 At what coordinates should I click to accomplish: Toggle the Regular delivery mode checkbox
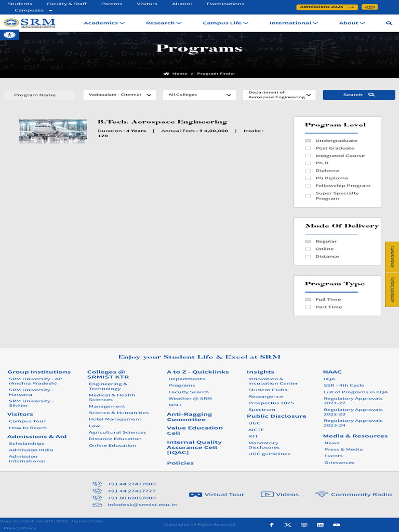[x=308, y=242]
